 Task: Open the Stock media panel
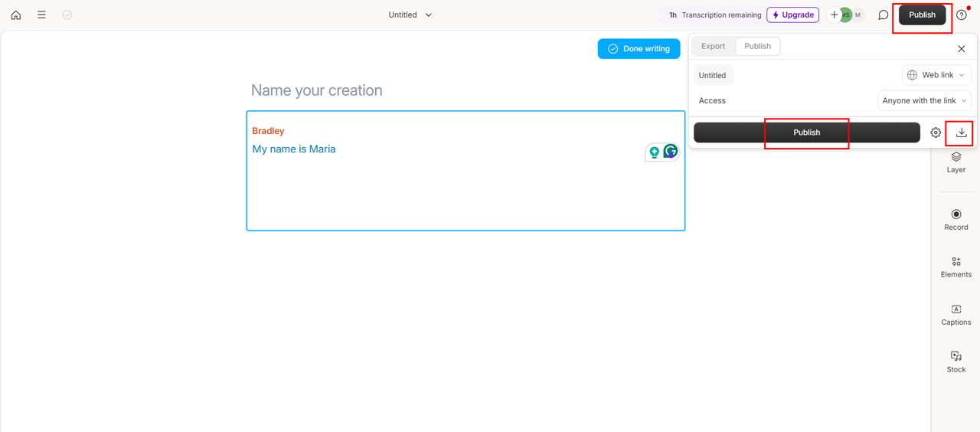[x=956, y=362]
